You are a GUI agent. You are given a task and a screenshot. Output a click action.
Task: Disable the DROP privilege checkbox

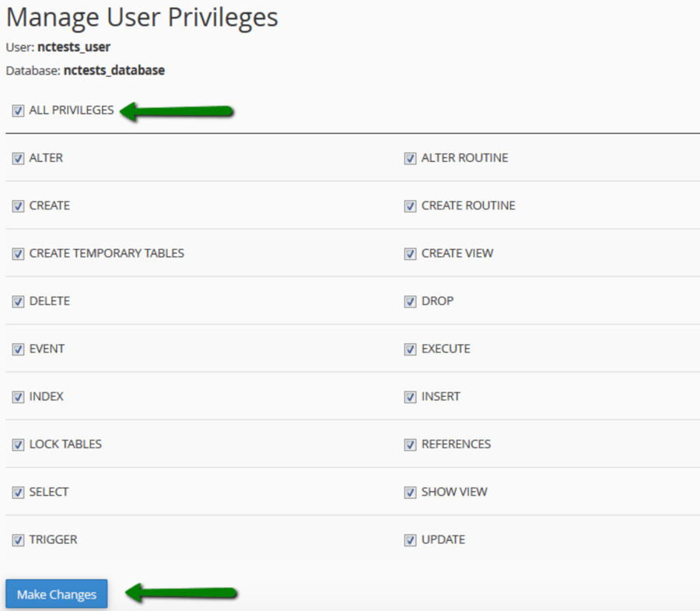pyautogui.click(x=410, y=301)
